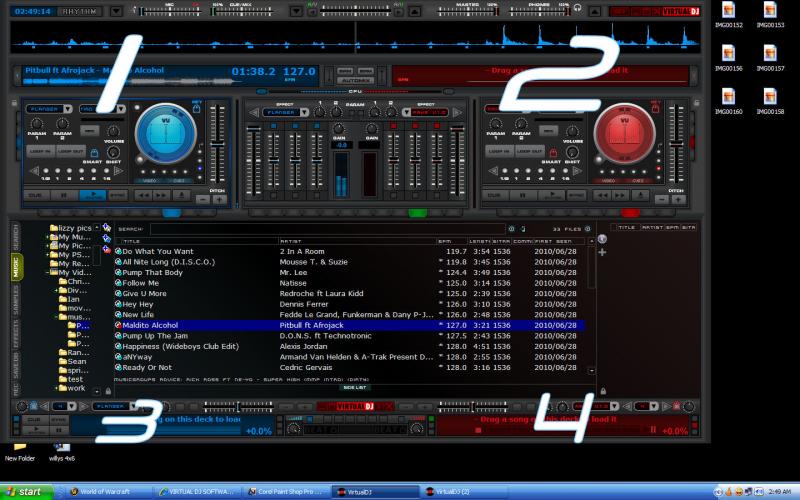The image size is (800, 500).
Task: Turn the left GAIN knob in the mixer
Action: (339, 128)
